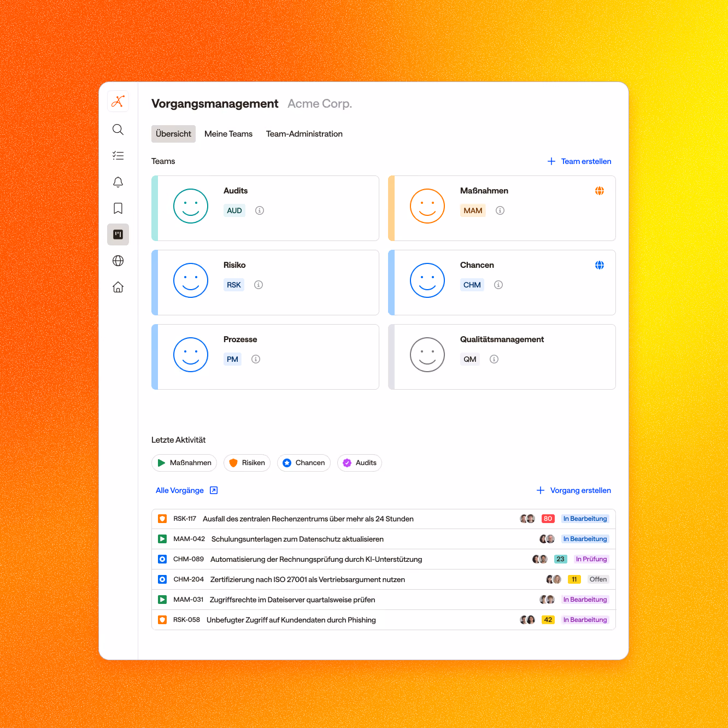This screenshot has height=728, width=728.
Task: Click the orange globe on Maßnahmen card
Action: [x=600, y=191]
